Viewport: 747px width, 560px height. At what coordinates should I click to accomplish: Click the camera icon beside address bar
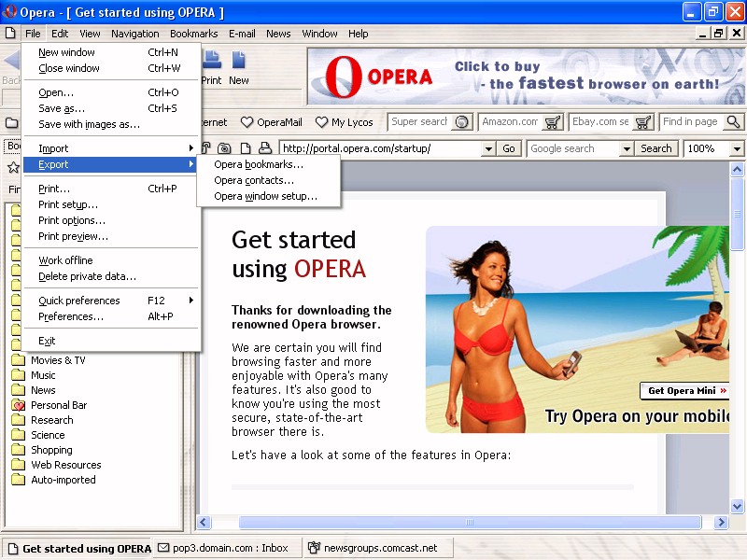pyautogui.click(x=224, y=148)
